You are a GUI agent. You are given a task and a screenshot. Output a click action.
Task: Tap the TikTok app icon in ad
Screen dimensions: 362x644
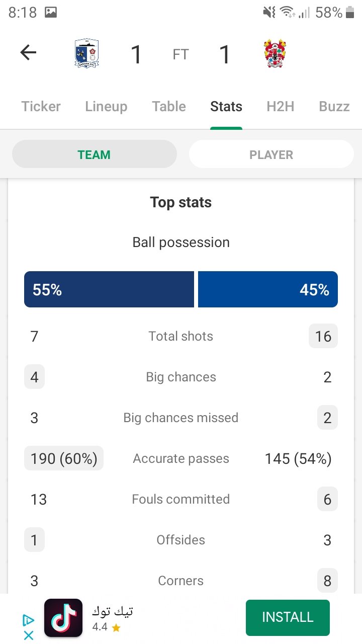[63, 618]
